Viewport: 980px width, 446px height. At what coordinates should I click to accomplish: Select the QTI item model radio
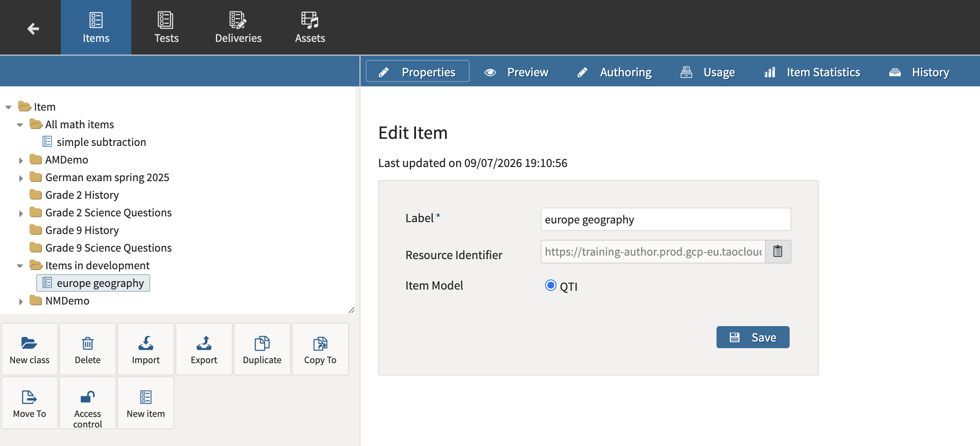click(550, 285)
